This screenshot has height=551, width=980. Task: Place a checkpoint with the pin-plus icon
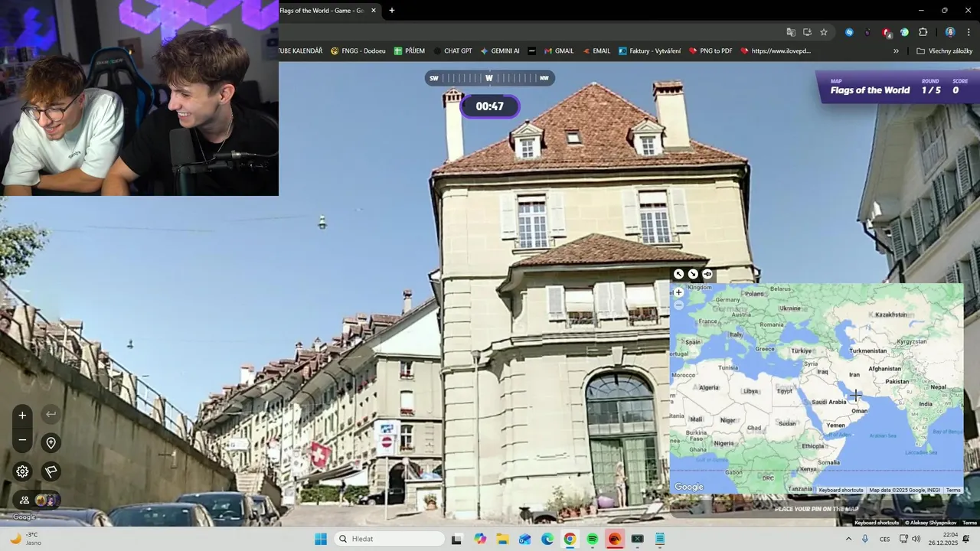point(51,442)
